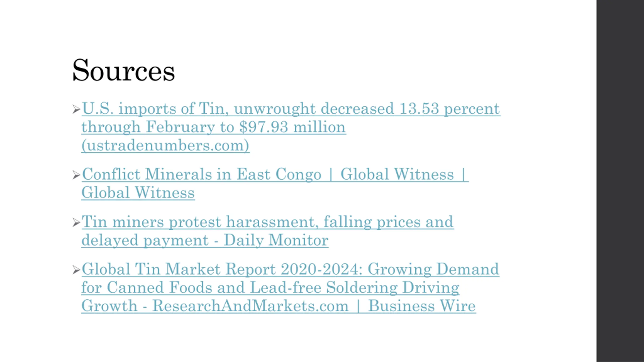Viewport: 644px width, 362px height.
Task: Click arrow bullet before Tin miners
Action: coord(76,222)
